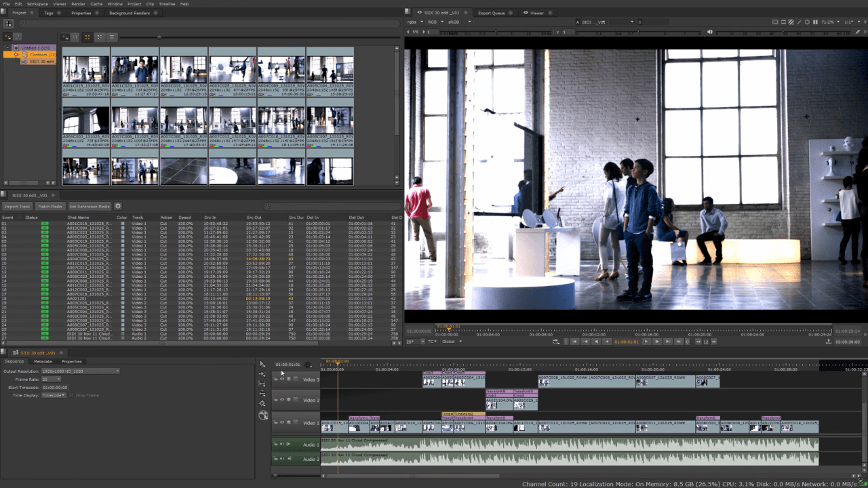Open the viewer zoom percentage dropdown
The height and width of the screenshot is (488, 868).
828,22
